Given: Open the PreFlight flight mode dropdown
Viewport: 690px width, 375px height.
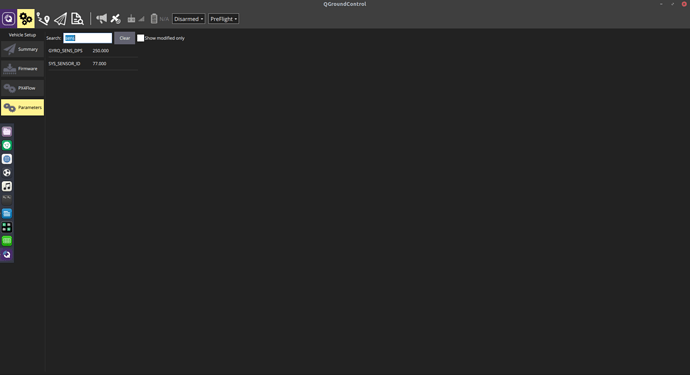Looking at the screenshot, I should pos(224,19).
